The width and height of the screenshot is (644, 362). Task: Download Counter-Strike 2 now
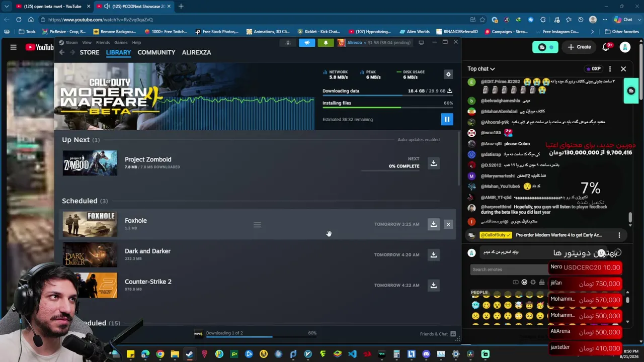(433, 285)
